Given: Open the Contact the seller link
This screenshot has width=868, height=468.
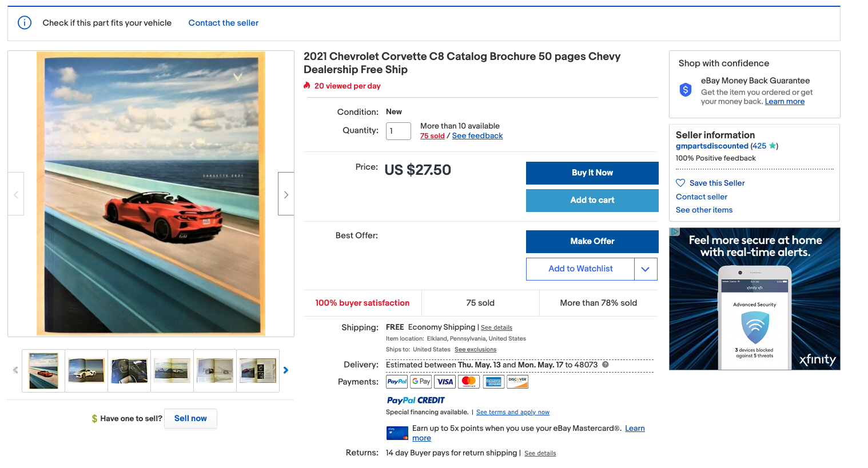Looking at the screenshot, I should 223,23.
